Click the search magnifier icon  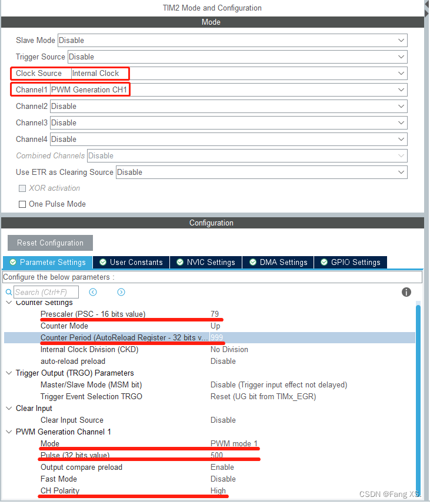tap(9, 293)
